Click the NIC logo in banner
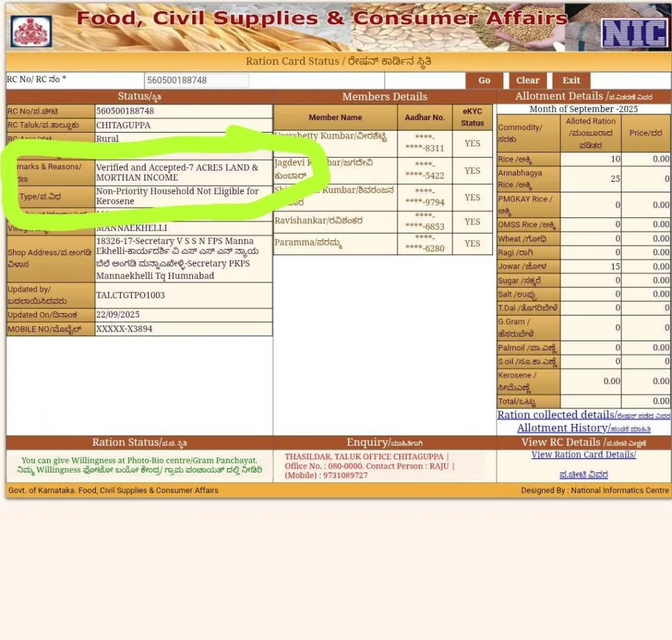Screen dimensions: 672x640 click(x=634, y=32)
